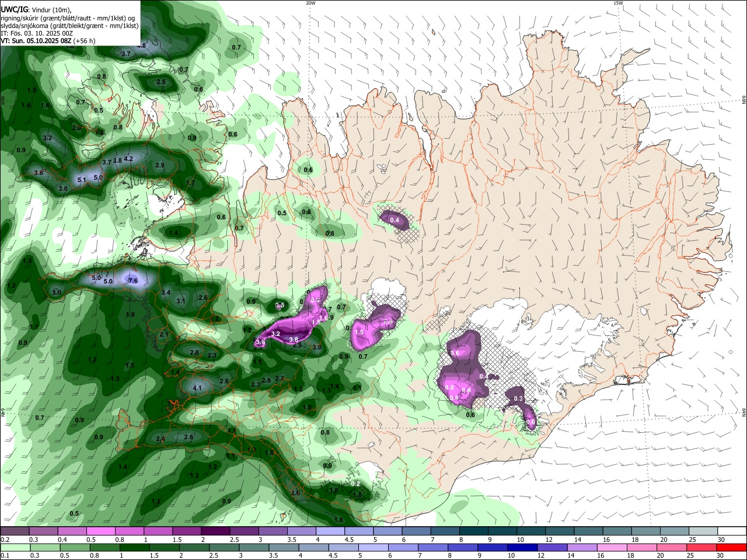Click the darkest green 1 swatch in rain legend
747x560 pixels.
tap(135, 547)
